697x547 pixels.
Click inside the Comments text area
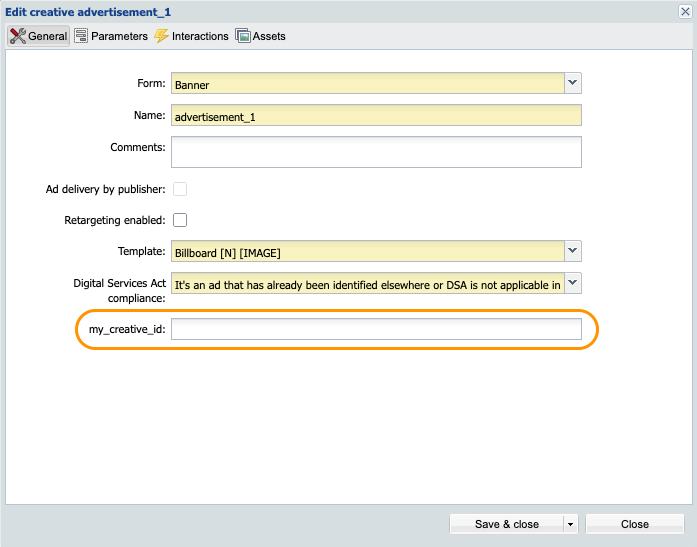tap(376, 152)
